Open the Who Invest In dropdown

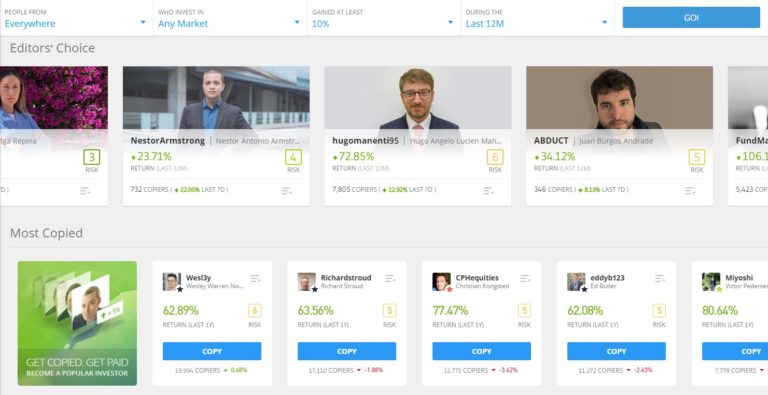pos(230,18)
